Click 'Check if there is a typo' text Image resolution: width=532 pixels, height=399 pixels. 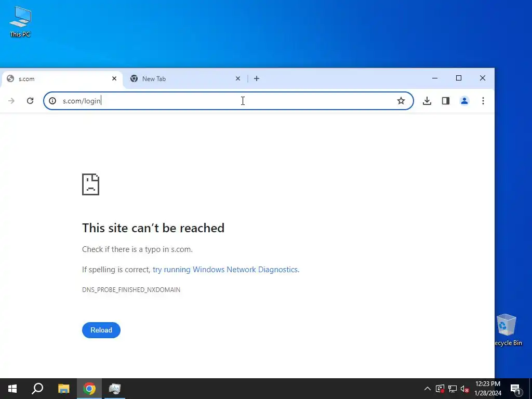[137, 249]
